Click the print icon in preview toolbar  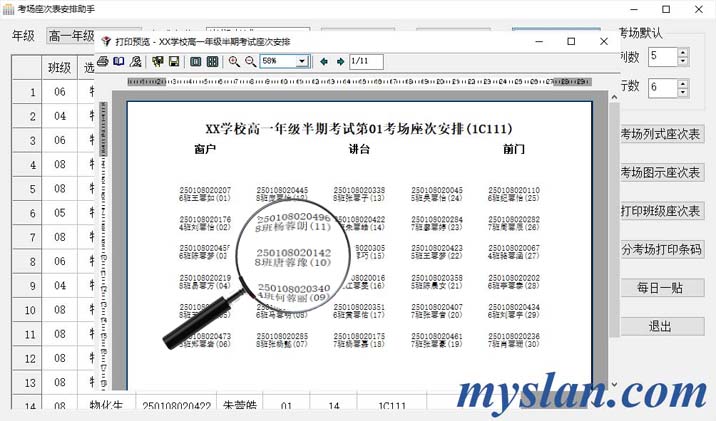point(103,62)
